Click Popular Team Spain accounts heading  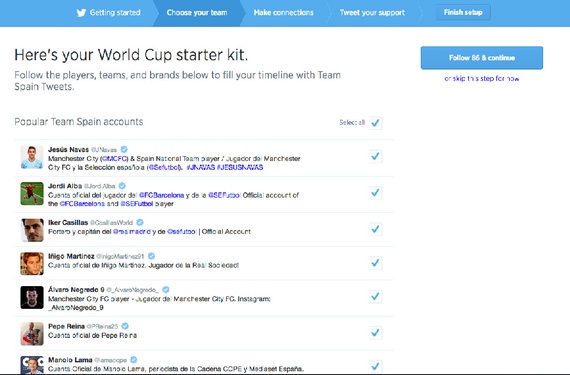[x=79, y=122]
